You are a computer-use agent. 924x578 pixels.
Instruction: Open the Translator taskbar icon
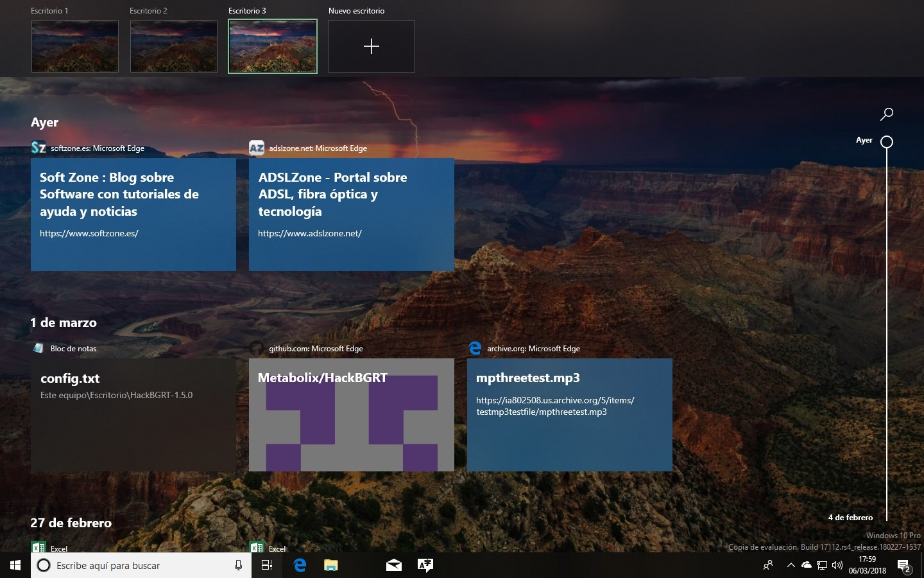(425, 565)
